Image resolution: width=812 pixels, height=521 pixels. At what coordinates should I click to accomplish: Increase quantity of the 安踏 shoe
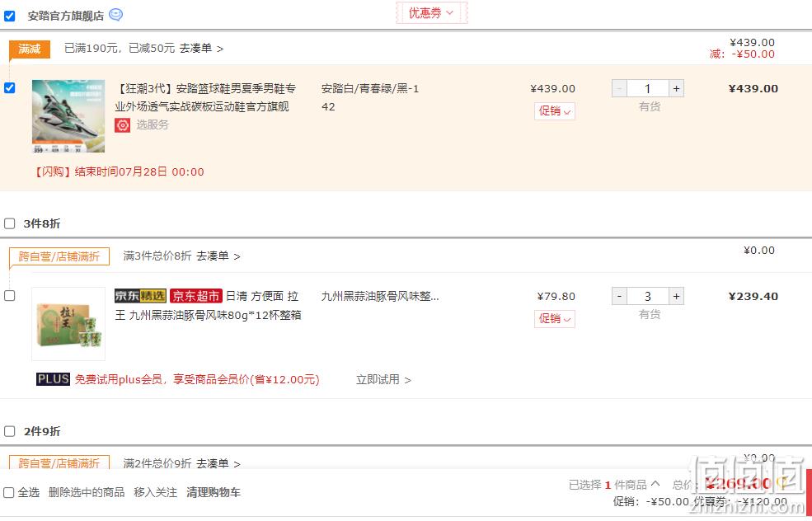pyautogui.click(x=676, y=88)
